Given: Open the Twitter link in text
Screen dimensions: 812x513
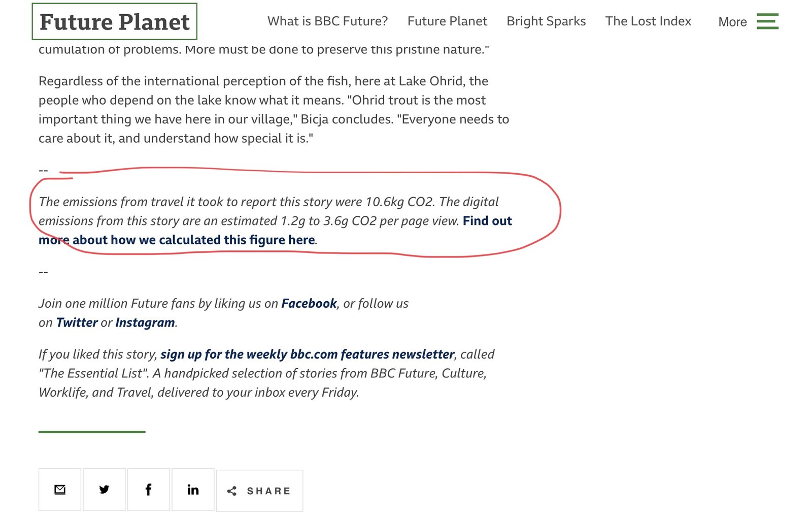Looking at the screenshot, I should 77,323.
